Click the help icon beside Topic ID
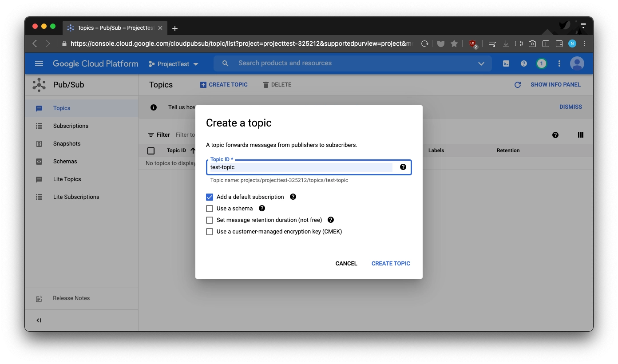 click(403, 167)
